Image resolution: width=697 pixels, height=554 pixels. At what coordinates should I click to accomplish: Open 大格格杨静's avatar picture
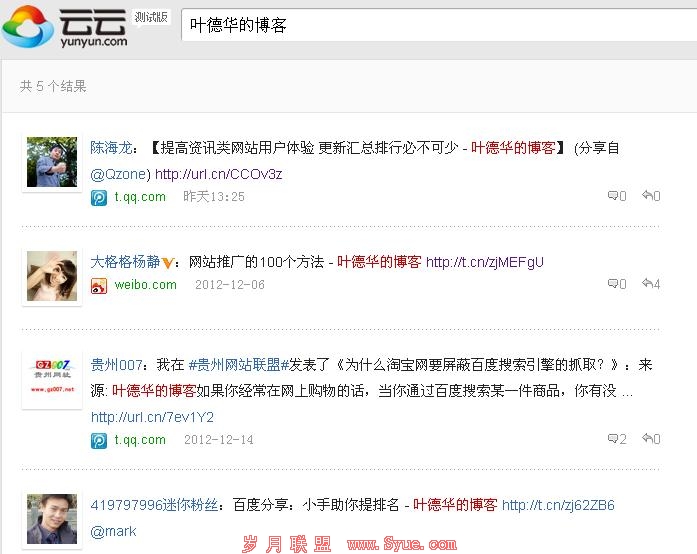point(52,276)
